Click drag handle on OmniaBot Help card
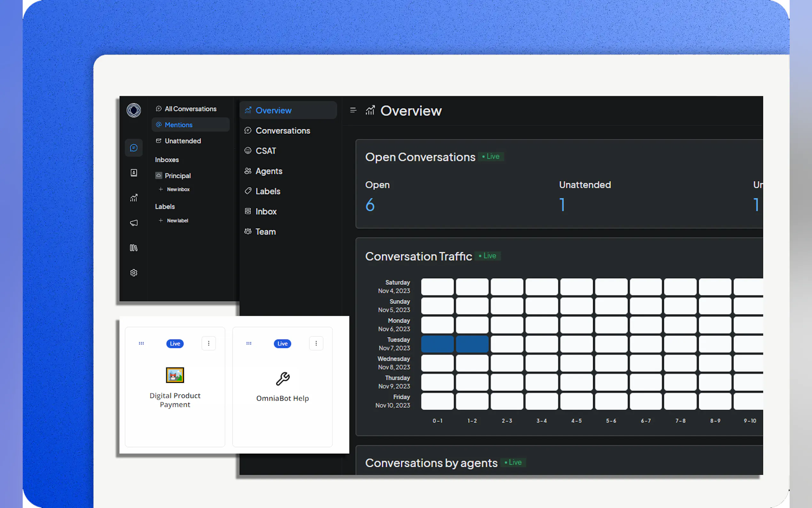Image resolution: width=812 pixels, height=508 pixels. point(249,343)
